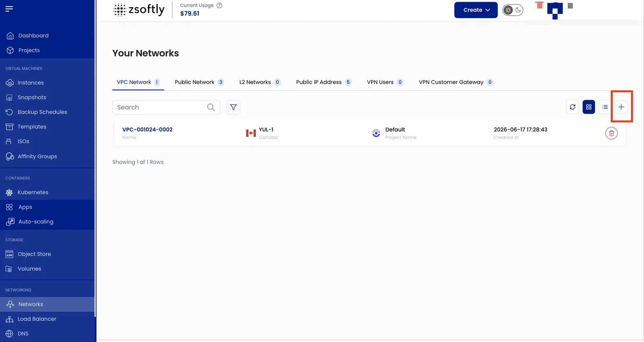644x342 pixels.
Task: Click the ISOs disc icon
Action: click(x=8, y=141)
